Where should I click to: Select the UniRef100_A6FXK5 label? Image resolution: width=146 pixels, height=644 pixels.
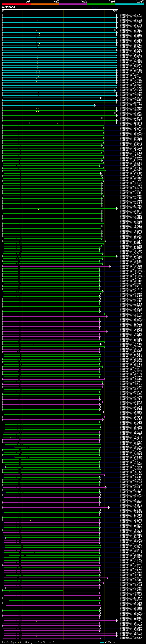[x=131, y=170]
